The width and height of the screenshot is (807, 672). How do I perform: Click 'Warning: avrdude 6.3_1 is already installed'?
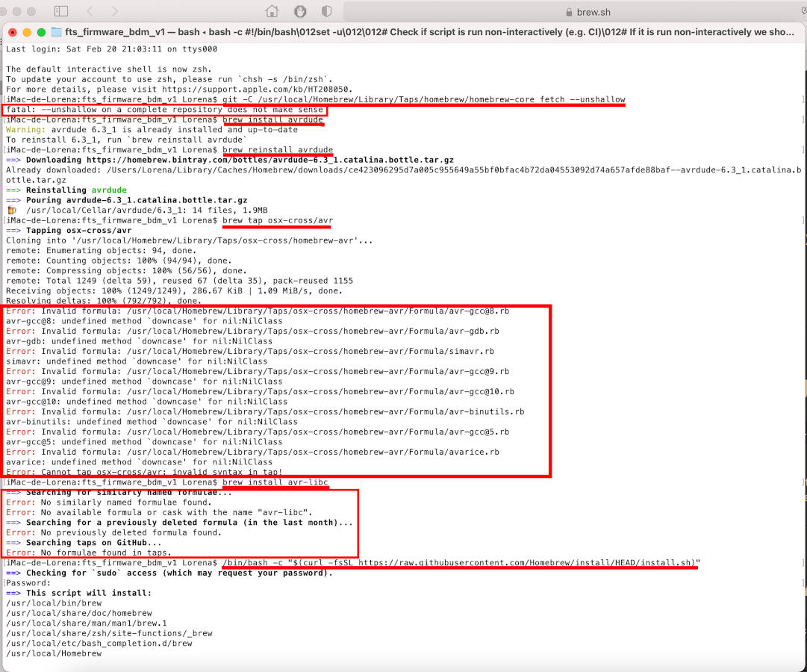[152, 130]
